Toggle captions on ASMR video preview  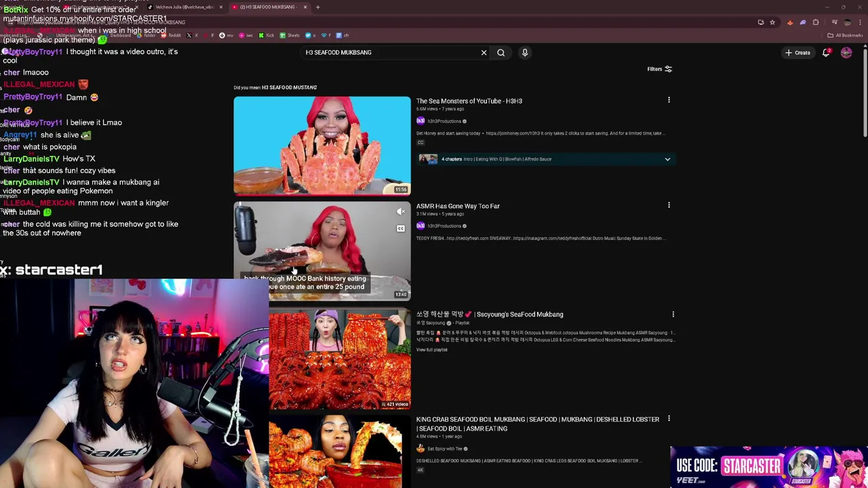point(401,228)
